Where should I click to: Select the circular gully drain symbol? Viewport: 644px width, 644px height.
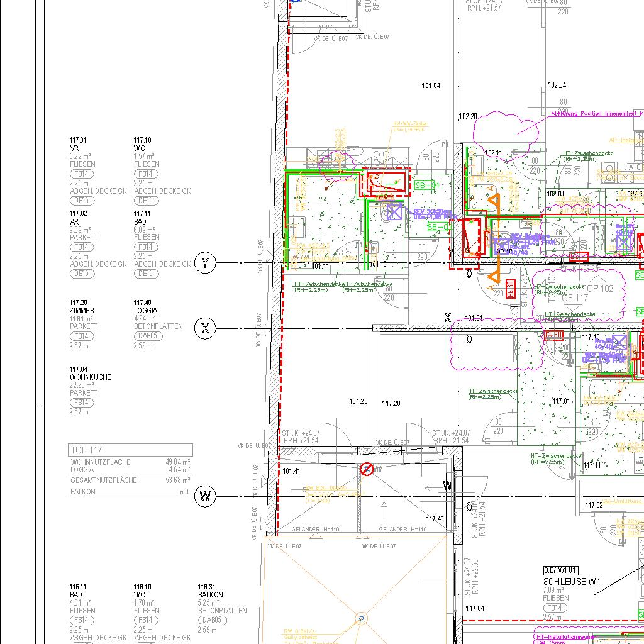pyautogui.click(x=362, y=619)
